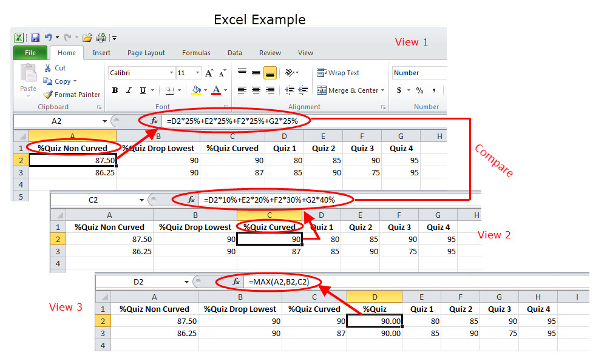Open the Name Box dropdown beside A2

click(104, 121)
